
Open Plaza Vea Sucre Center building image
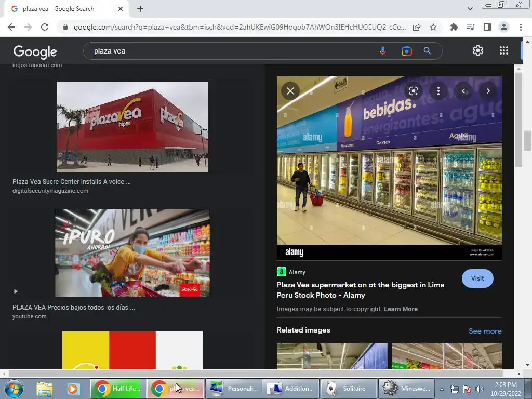pos(132,127)
